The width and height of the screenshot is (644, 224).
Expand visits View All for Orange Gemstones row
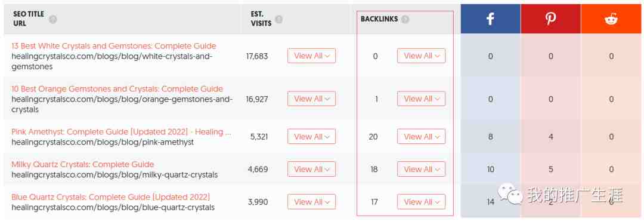click(x=312, y=99)
